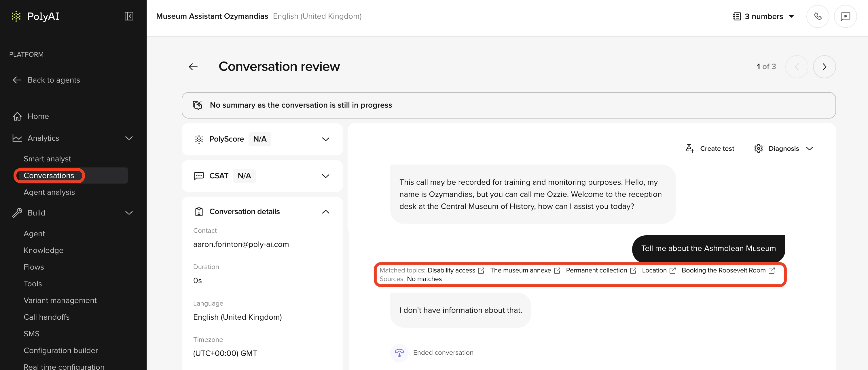The height and width of the screenshot is (370, 868).
Task: Open Knowledge in the Build menu
Action: pos(43,250)
